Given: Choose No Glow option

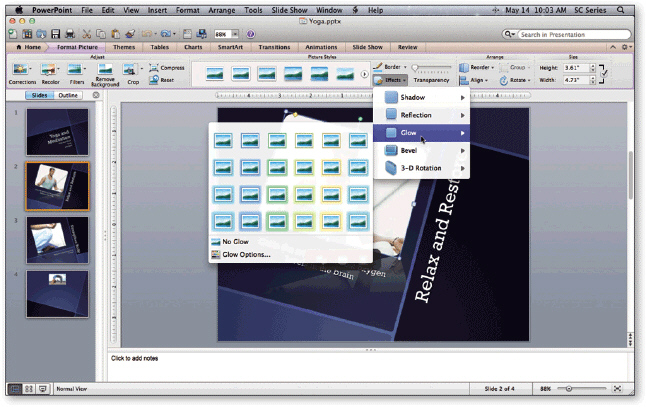Looking at the screenshot, I should [236, 241].
